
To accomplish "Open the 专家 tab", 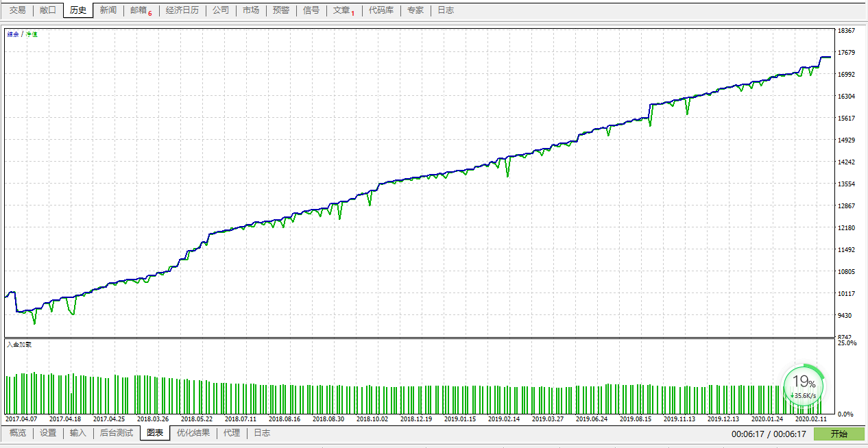I will pyautogui.click(x=415, y=10).
